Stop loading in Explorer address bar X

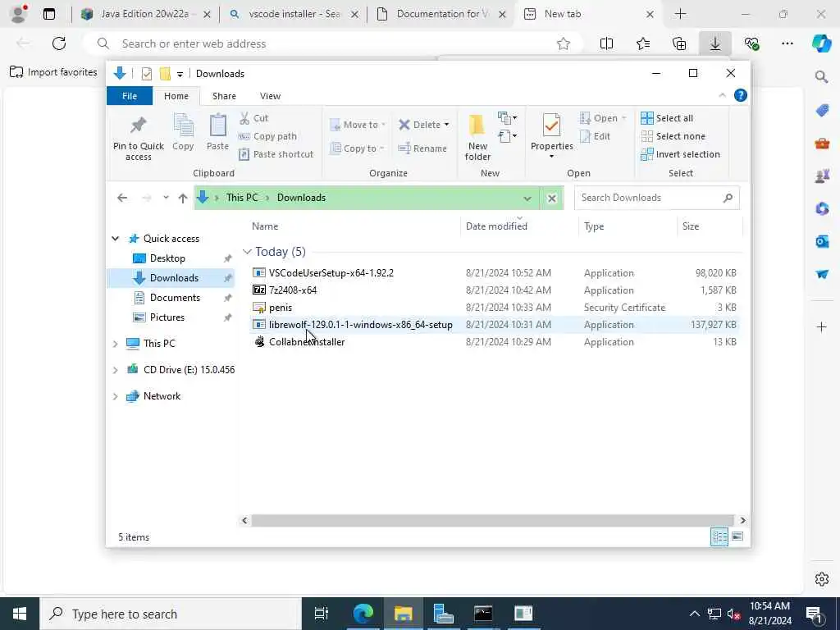552,199
